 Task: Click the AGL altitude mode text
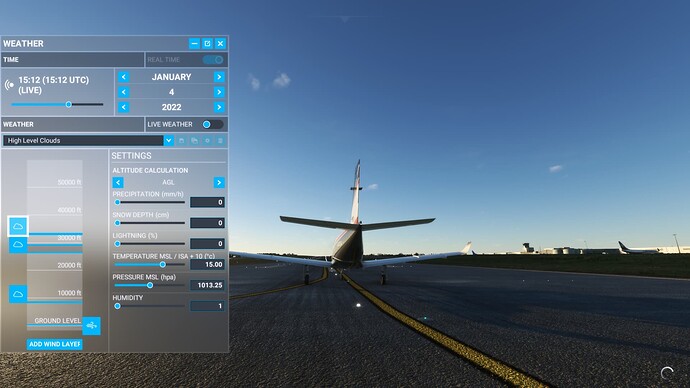click(168, 183)
